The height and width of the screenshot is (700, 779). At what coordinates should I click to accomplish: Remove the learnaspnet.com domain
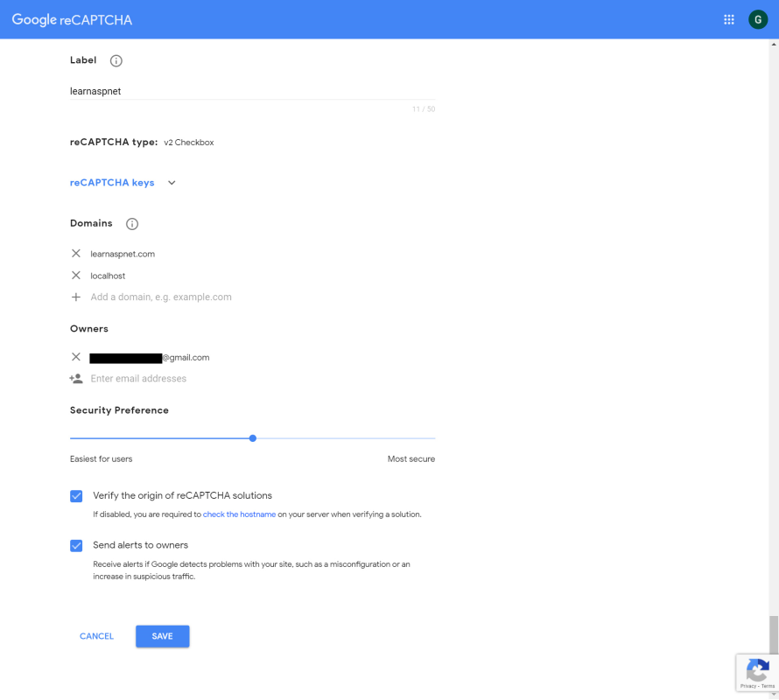pos(76,254)
